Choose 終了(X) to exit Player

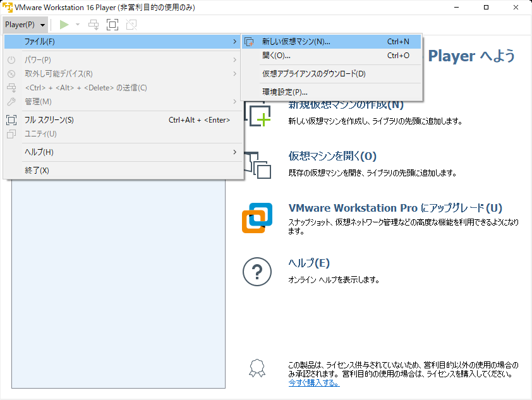pyautogui.click(x=123, y=171)
